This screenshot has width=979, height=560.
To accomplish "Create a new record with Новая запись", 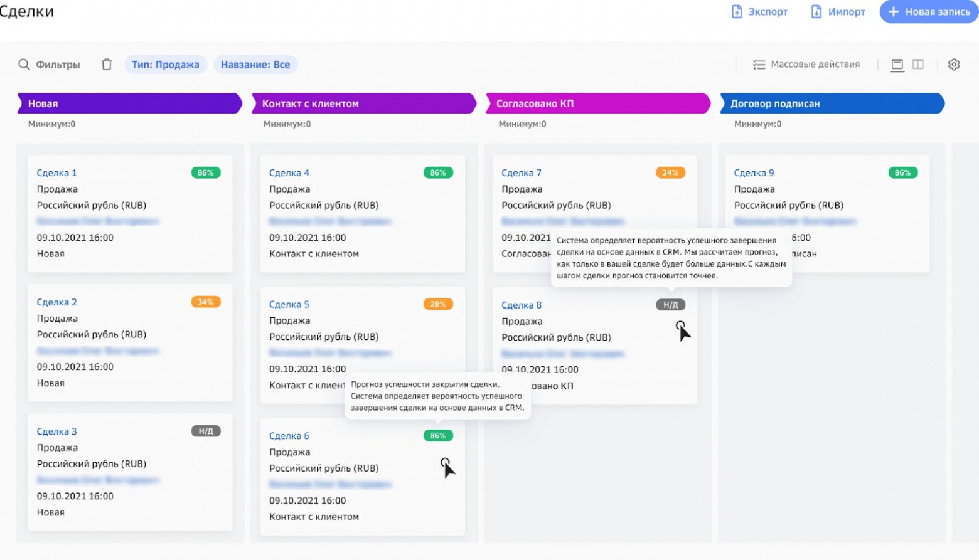I will (x=929, y=12).
